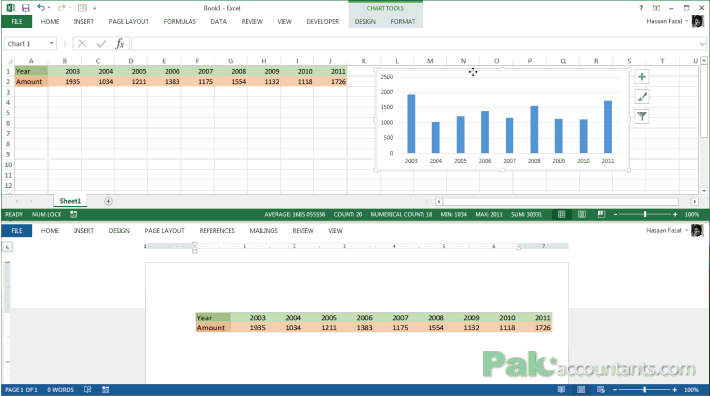Click the Cancel X icon in formula bar
This screenshot has width=710, height=396.
[x=82, y=43]
